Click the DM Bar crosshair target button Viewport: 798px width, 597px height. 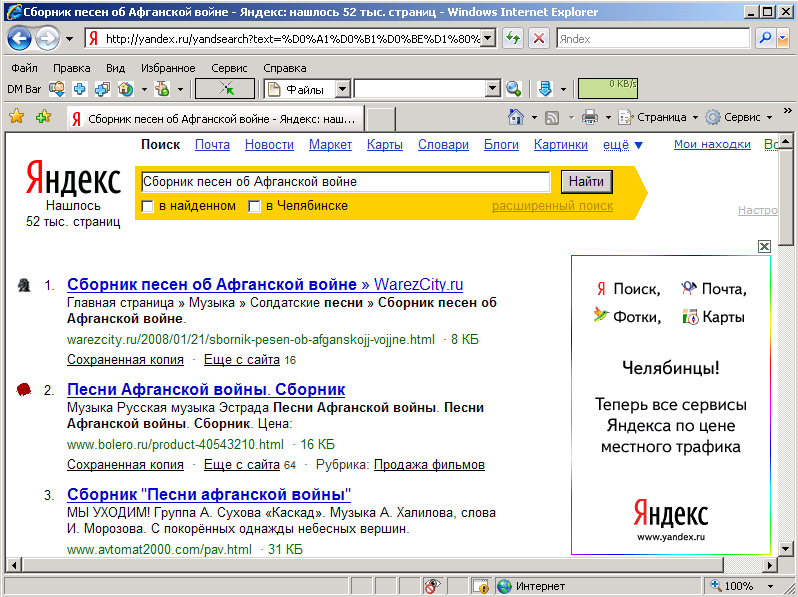point(225,89)
